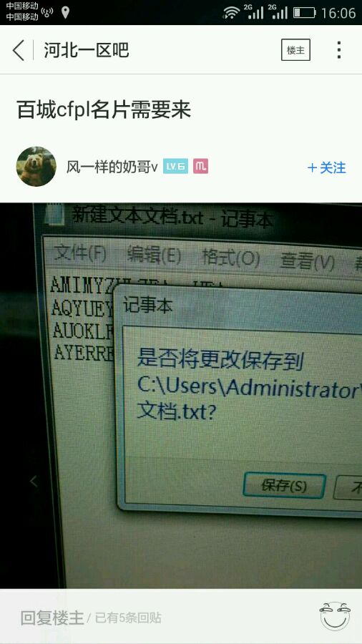Toggle the 楼主 only-poster filter
The height and width of the screenshot is (644, 362).
[x=295, y=50]
